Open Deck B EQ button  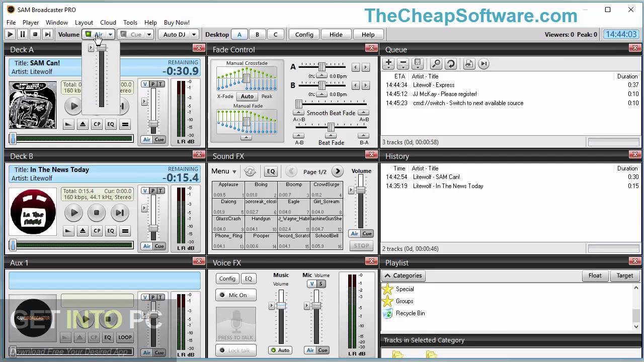[111, 231]
